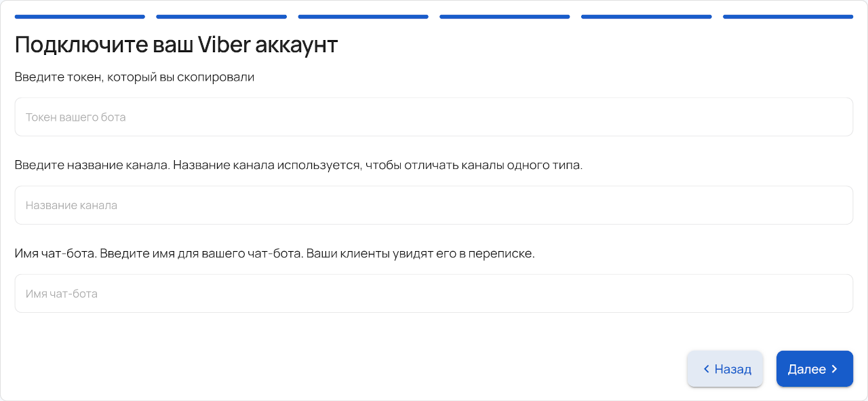Click the Подключите ваш Viber аккаунт heading
This screenshot has height=401, width=868.
click(x=176, y=45)
